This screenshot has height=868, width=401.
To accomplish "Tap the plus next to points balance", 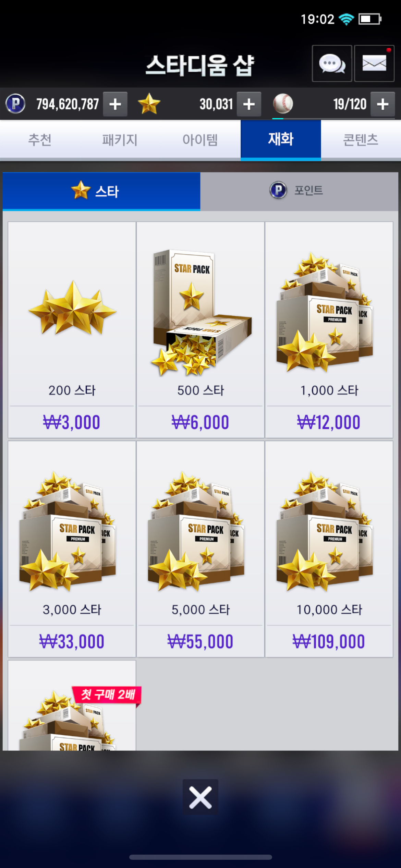I will (115, 104).
